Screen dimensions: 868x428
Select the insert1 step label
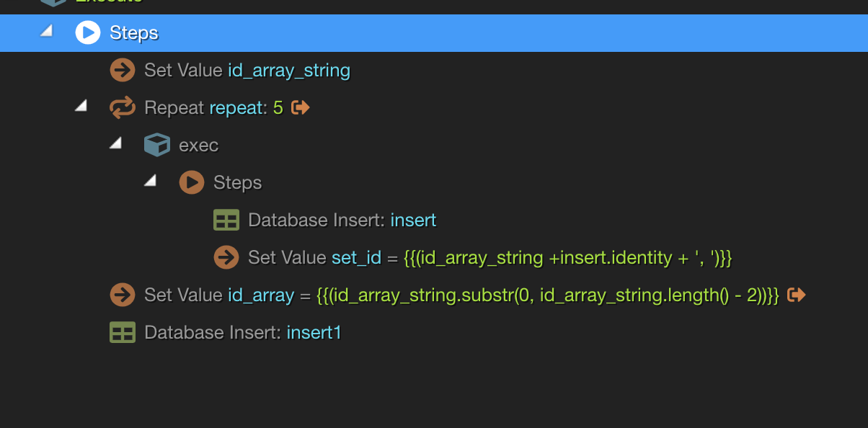tap(314, 332)
